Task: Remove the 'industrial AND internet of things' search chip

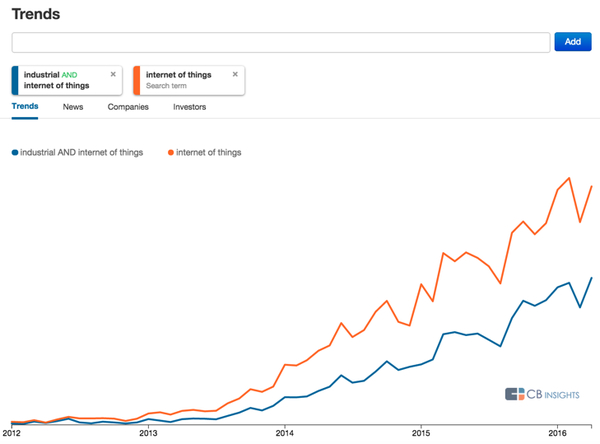Action: point(113,74)
